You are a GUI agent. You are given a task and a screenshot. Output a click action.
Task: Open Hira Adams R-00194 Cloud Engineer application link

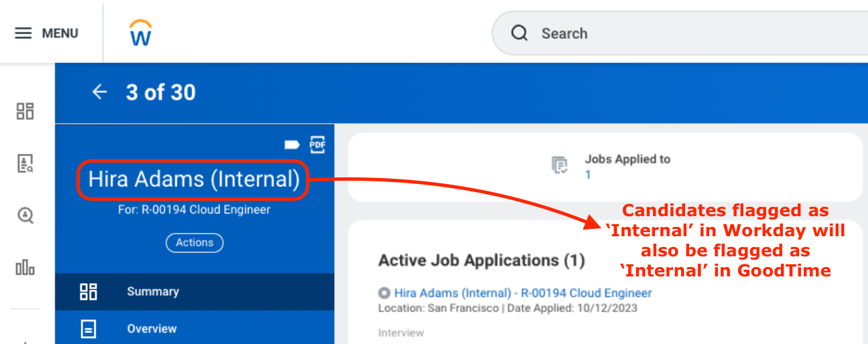tap(522, 293)
